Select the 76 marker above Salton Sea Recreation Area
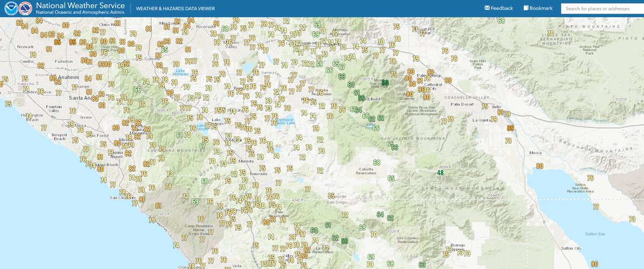Image resolution: width=644 pixels, height=269 pixels. [590, 178]
